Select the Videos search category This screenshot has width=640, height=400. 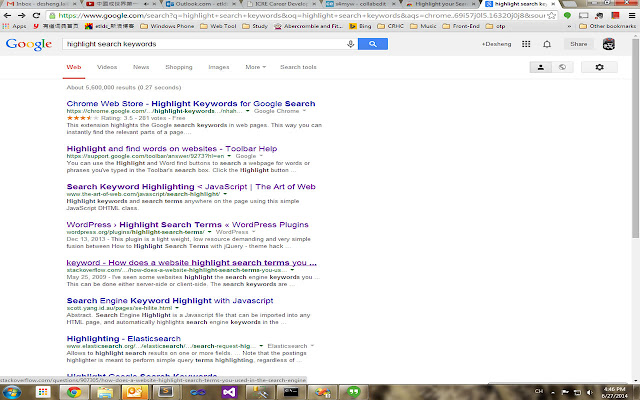(x=107, y=67)
